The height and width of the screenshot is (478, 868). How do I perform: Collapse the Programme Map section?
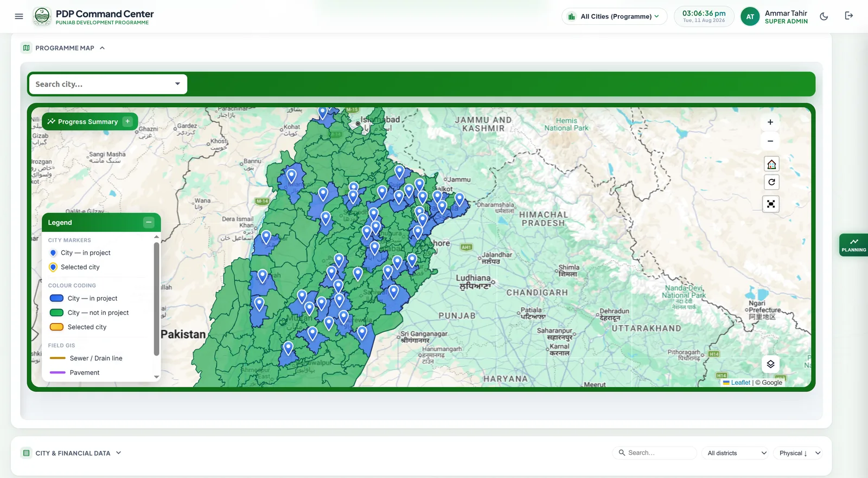[102, 48]
